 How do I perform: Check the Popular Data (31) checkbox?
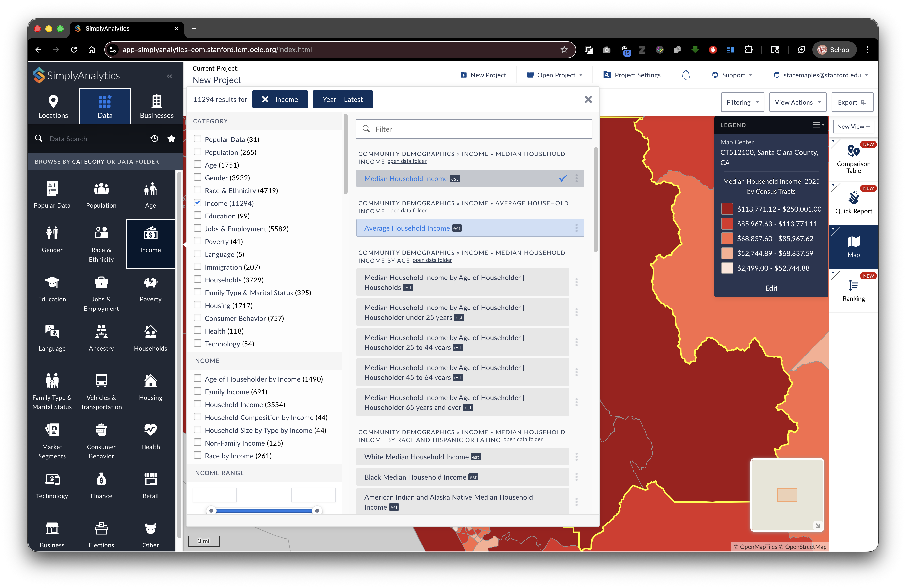coord(197,139)
